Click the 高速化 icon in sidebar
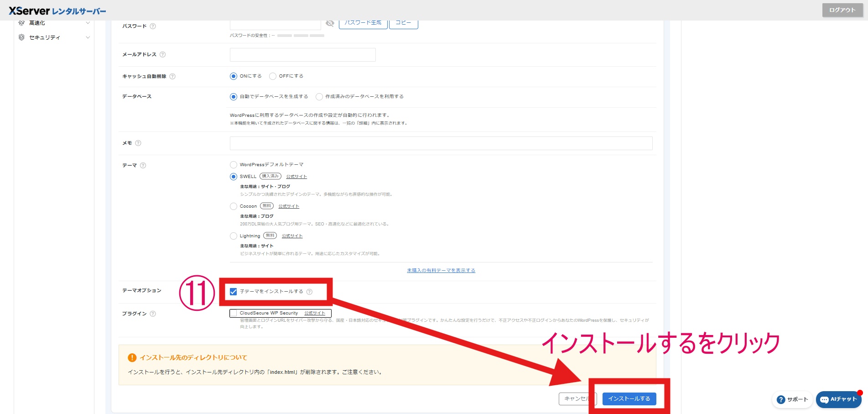The height and width of the screenshot is (414, 868). [x=21, y=23]
